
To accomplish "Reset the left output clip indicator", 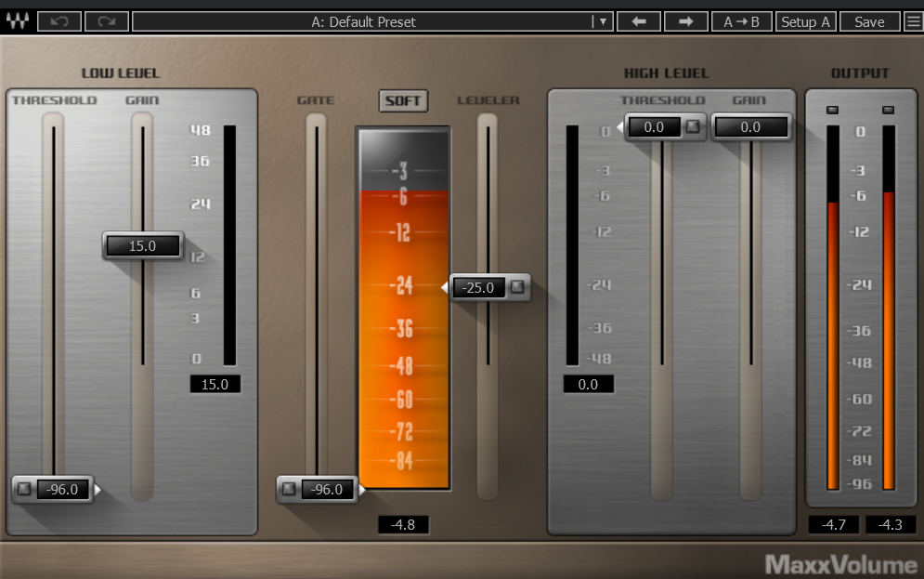I will [x=833, y=111].
